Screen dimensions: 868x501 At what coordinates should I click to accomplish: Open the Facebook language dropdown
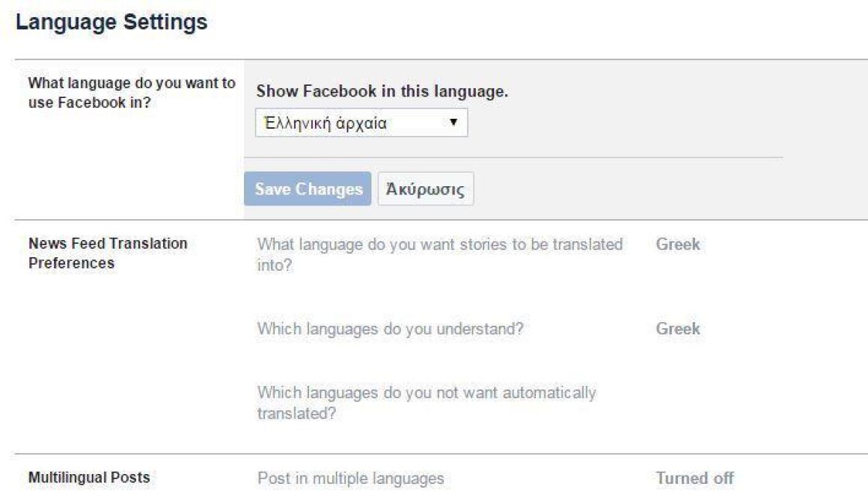coord(361,123)
